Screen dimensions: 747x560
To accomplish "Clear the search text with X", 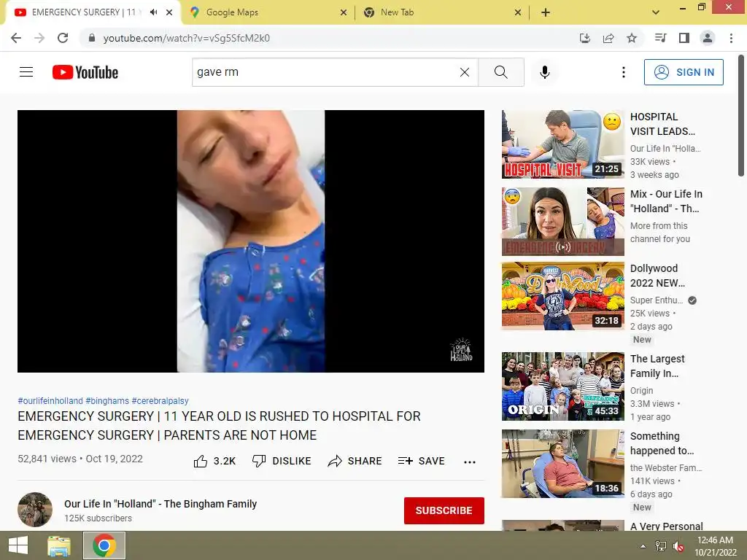I will click(x=465, y=72).
